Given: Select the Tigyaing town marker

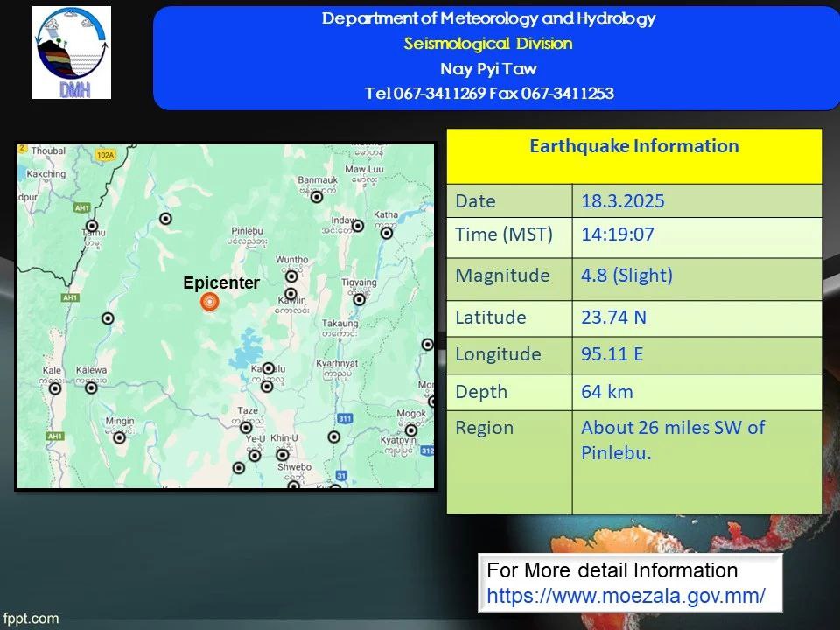Looking at the screenshot, I should [360, 299].
